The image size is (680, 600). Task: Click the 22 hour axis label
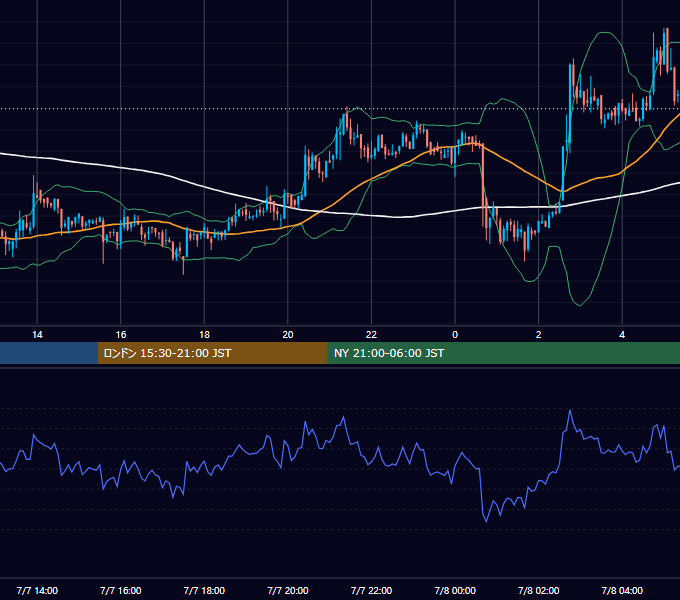[371, 335]
